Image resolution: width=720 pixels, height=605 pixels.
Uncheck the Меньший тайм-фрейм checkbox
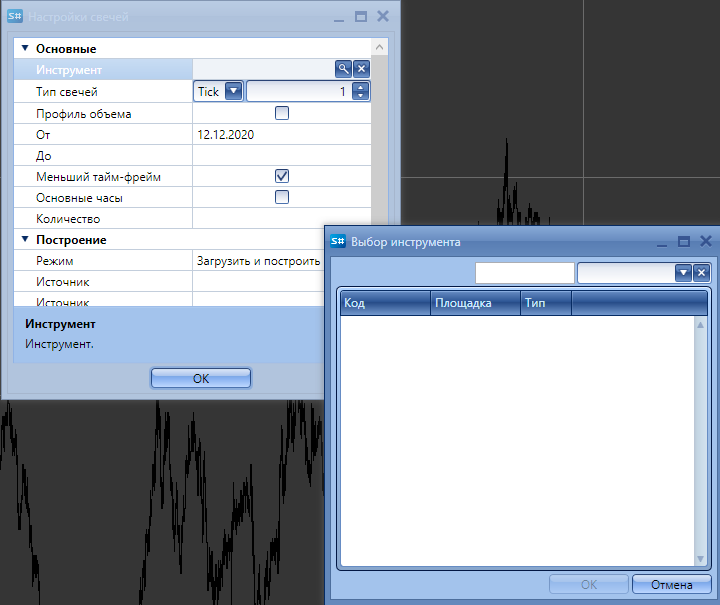[x=282, y=176]
